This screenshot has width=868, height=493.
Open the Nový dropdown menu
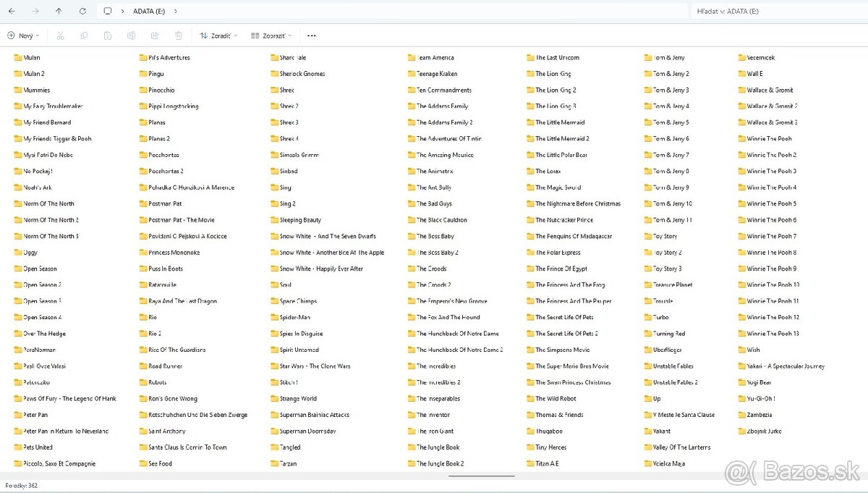pyautogui.click(x=23, y=35)
